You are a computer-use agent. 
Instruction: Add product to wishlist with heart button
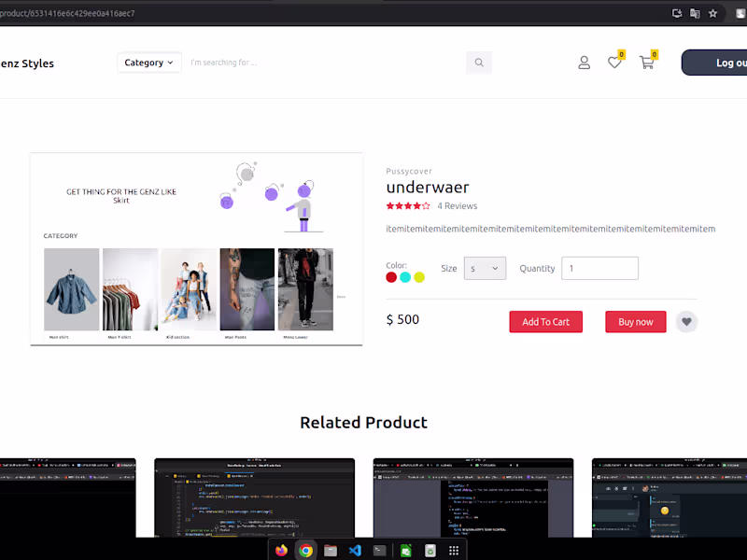(686, 322)
